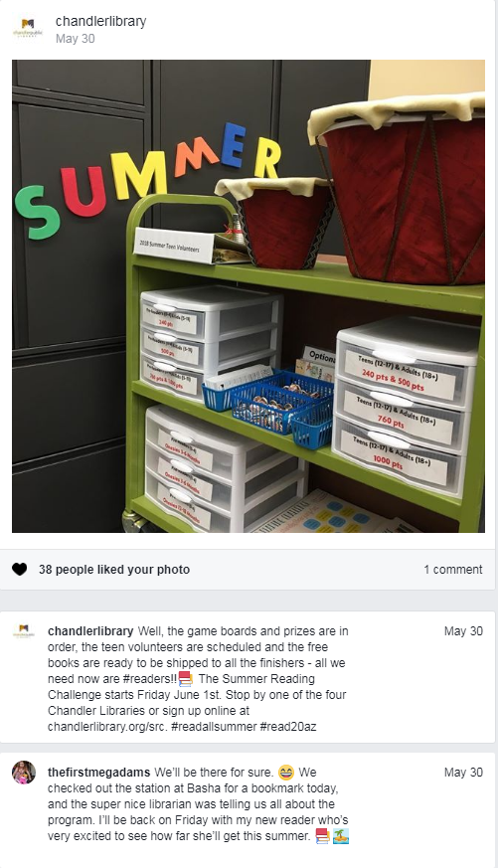Image resolution: width=498 pixels, height=868 pixels.
Task: View the 1 comment link
Action: point(453,569)
